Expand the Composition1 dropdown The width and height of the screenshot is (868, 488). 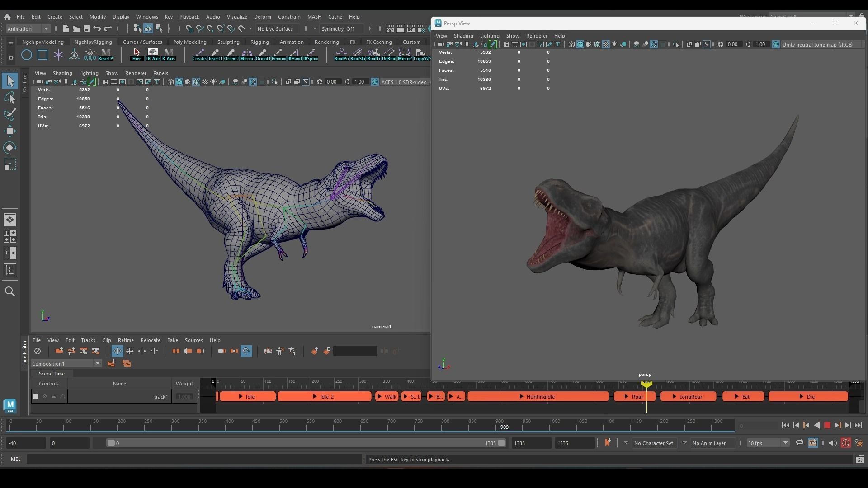[x=66, y=364]
